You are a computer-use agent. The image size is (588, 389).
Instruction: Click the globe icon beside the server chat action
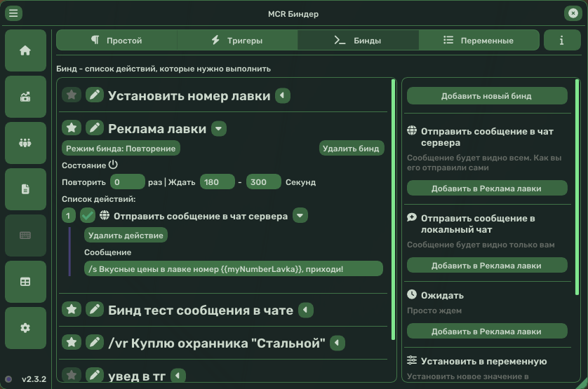pyautogui.click(x=412, y=130)
